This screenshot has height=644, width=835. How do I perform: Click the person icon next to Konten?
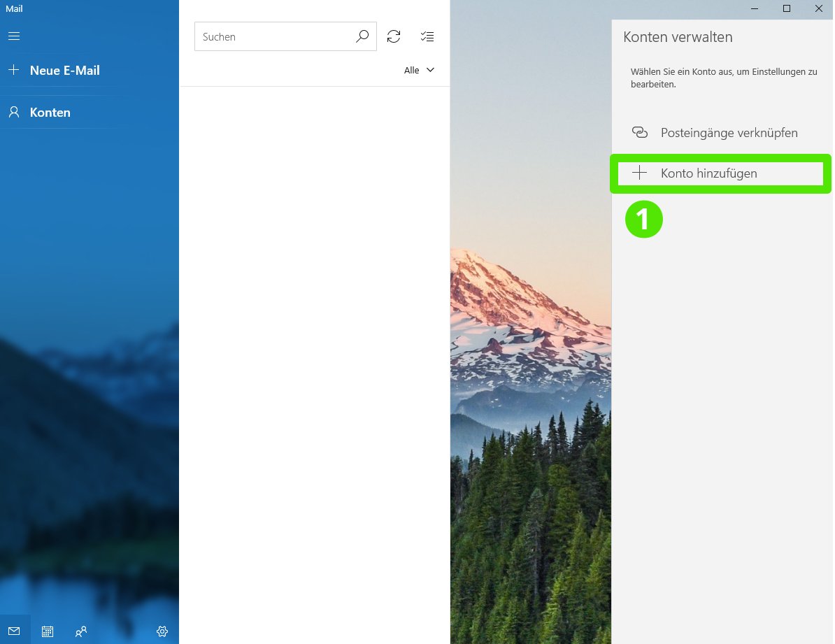click(14, 112)
